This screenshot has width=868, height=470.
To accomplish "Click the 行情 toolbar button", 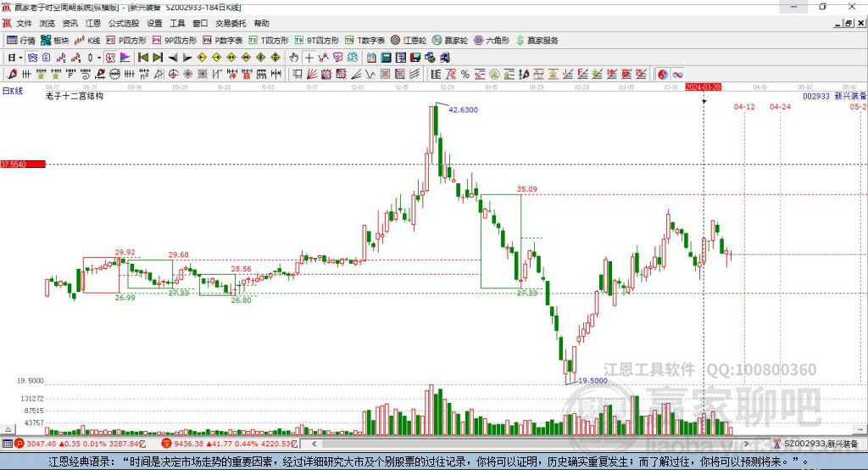I will tap(21, 41).
